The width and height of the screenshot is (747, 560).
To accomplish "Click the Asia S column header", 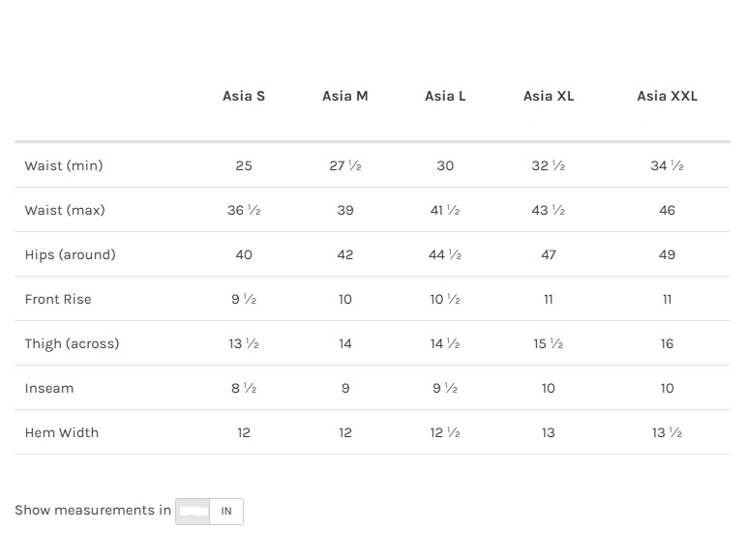I will [244, 96].
